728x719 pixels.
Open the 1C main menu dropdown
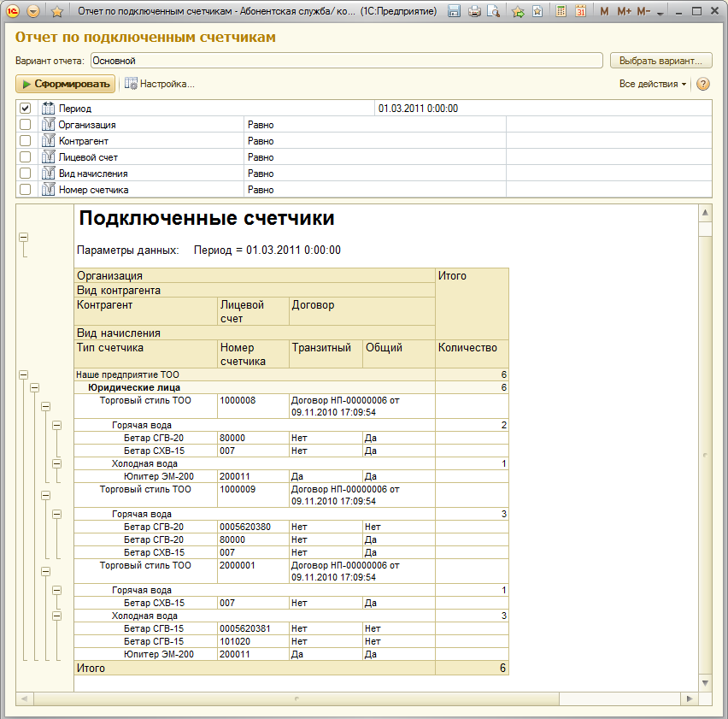click(x=33, y=11)
